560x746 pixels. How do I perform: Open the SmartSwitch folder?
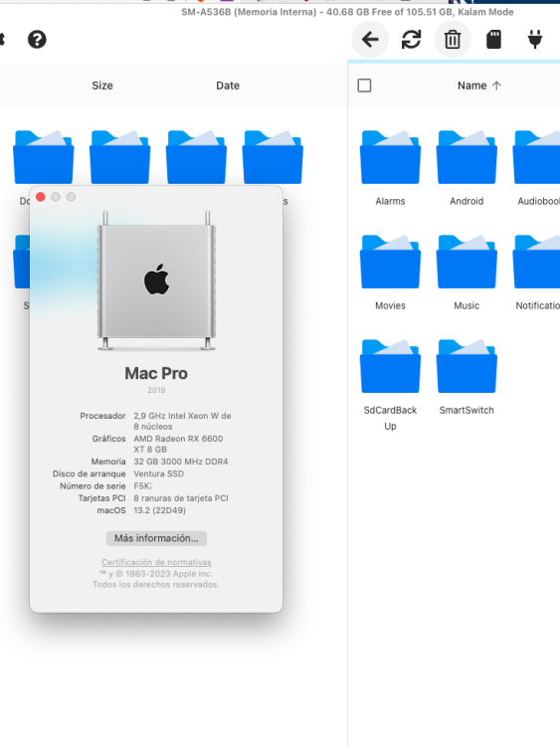467,377
